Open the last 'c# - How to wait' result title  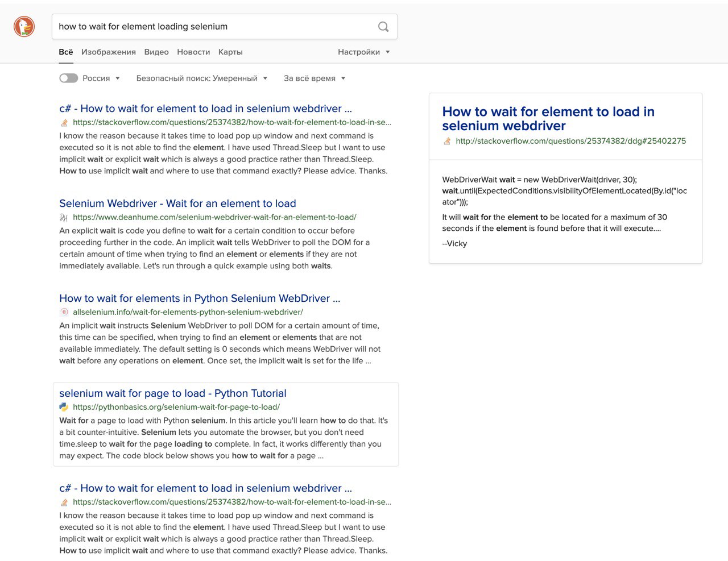tap(206, 488)
